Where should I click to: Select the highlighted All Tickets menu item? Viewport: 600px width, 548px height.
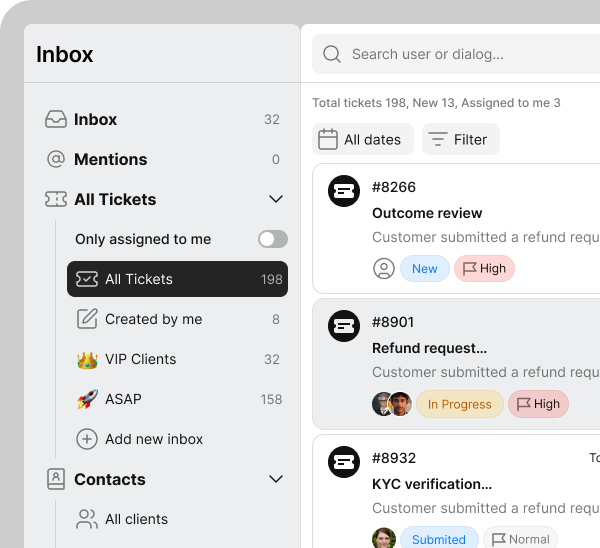tap(177, 279)
